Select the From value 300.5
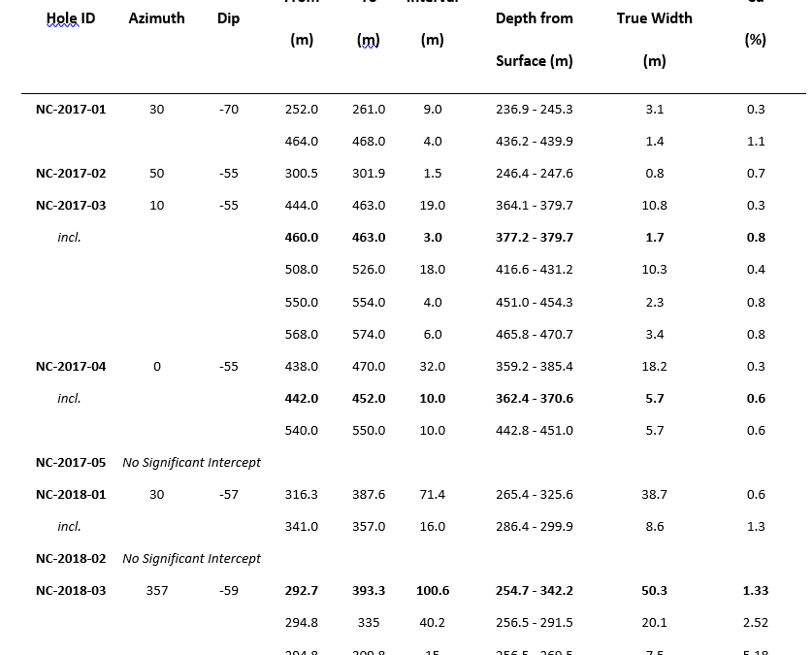 click(302, 174)
